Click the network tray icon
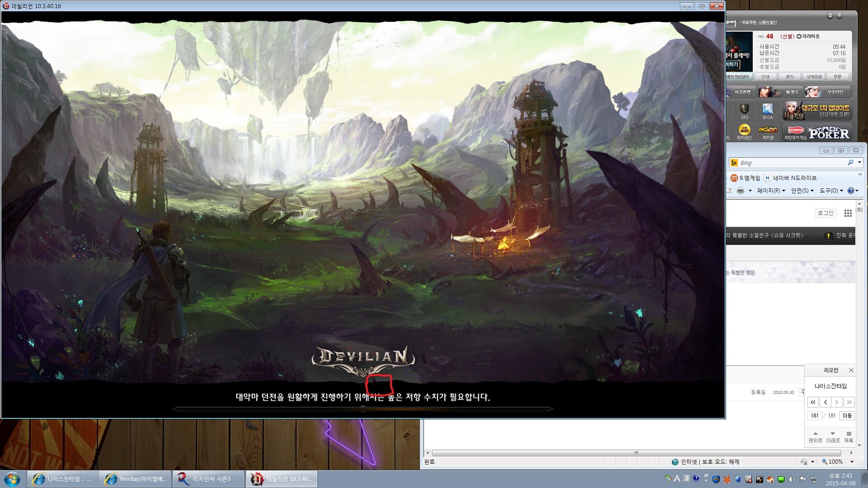 (x=814, y=479)
